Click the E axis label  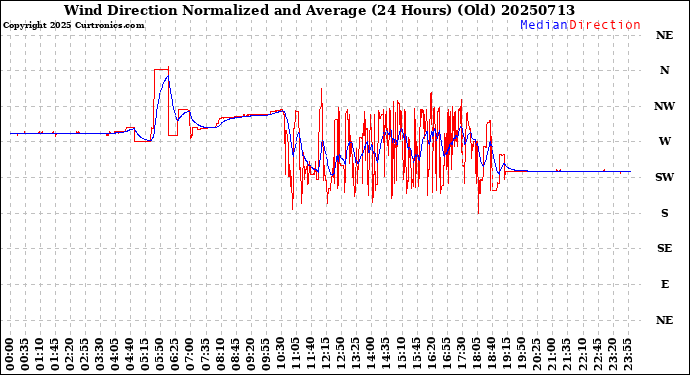click(x=664, y=284)
